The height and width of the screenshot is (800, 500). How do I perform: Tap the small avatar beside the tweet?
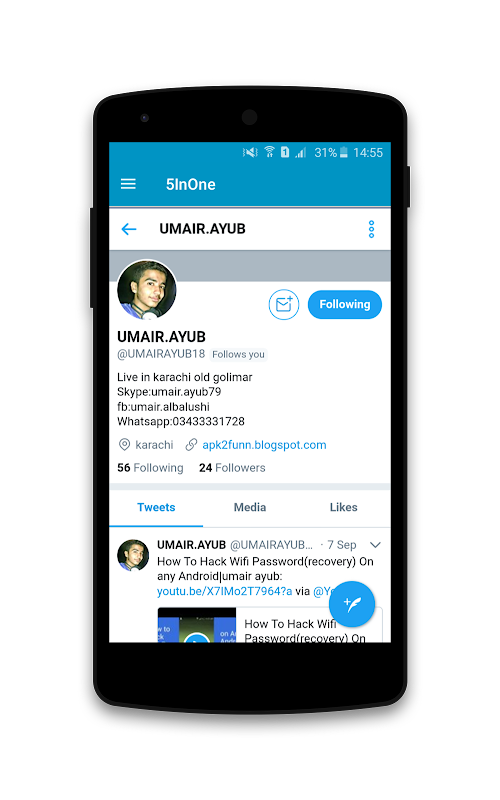(x=133, y=555)
